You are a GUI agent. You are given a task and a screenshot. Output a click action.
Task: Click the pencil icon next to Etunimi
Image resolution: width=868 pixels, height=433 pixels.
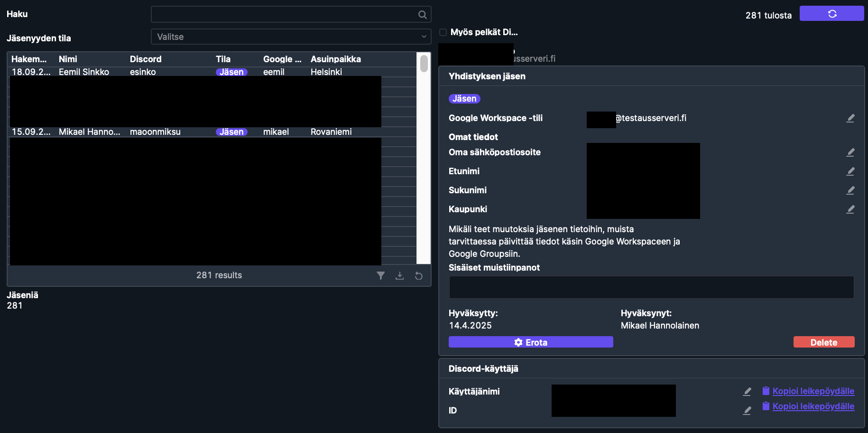pos(850,171)
